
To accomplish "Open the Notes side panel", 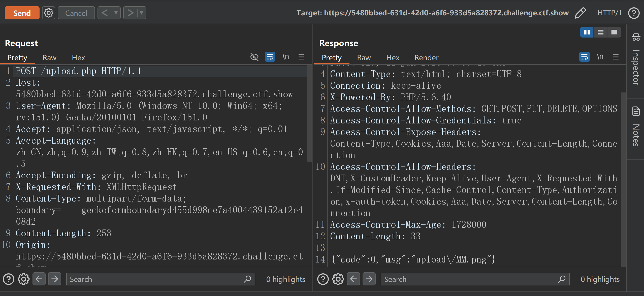I will (x=636, y=127).
